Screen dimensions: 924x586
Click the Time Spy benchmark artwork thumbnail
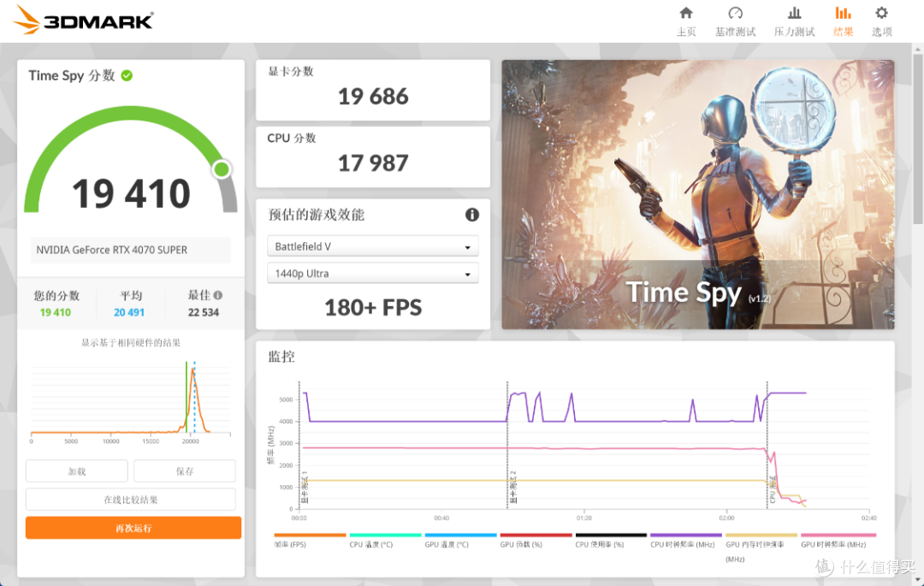[698, 194]
